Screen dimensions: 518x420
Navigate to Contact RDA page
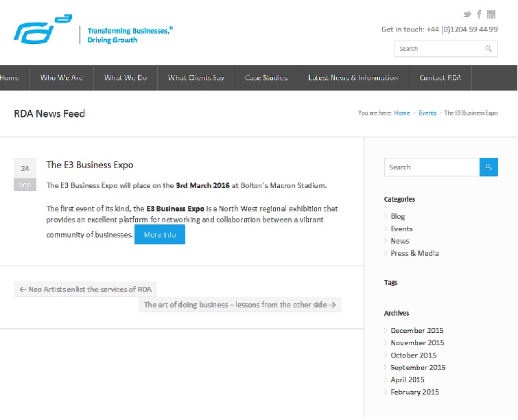(440, 78)
